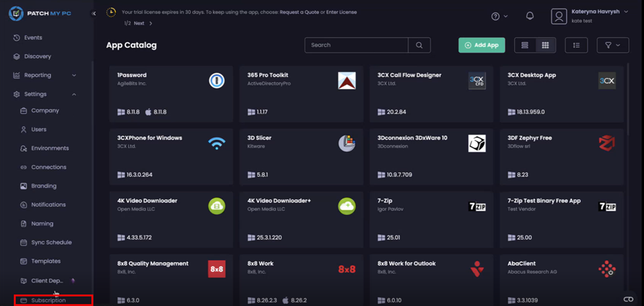
Task: Open the filter dropdown
Action: [613, 45]
